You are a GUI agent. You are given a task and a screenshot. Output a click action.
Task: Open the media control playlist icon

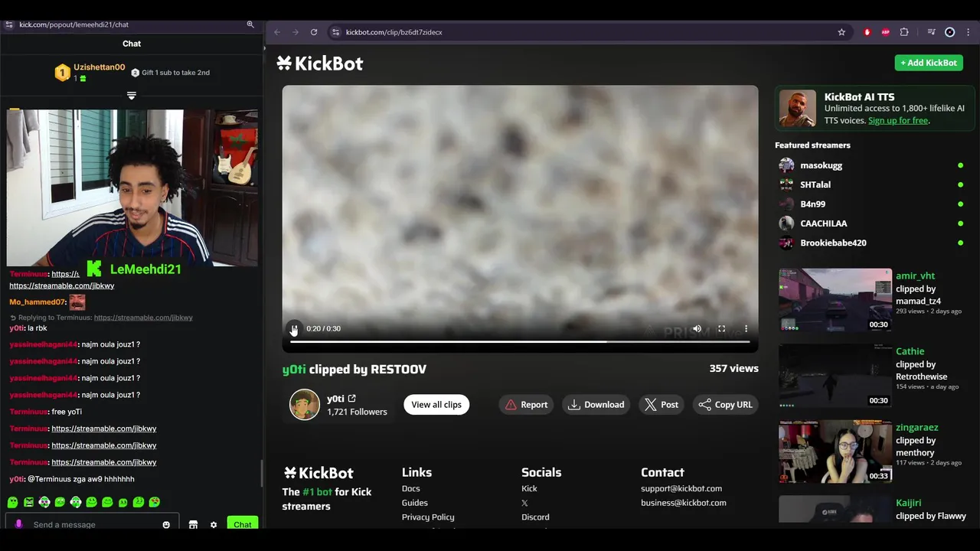[x=931, y=32]
